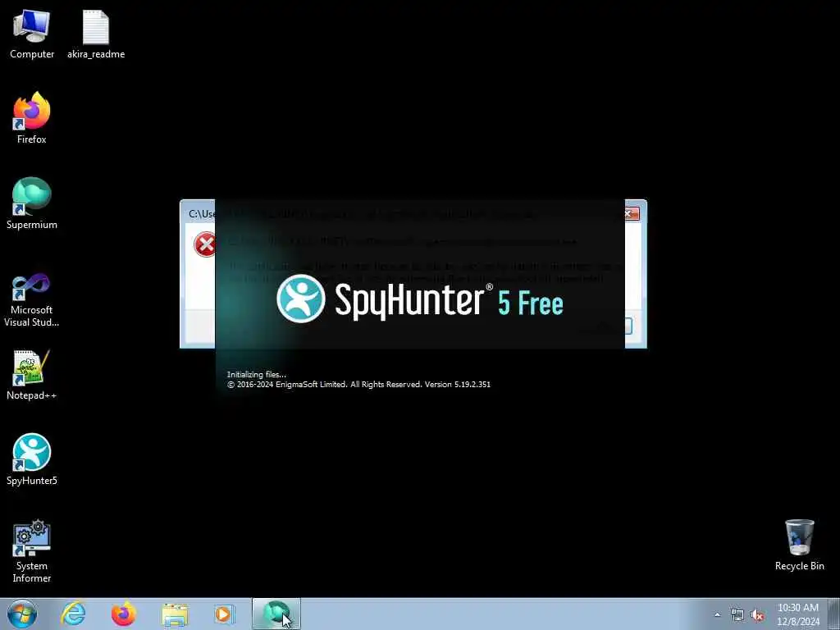Click the Show desktop button
Image resolution: width=840 pixels, height=630 pixels.
click(834, 614)
